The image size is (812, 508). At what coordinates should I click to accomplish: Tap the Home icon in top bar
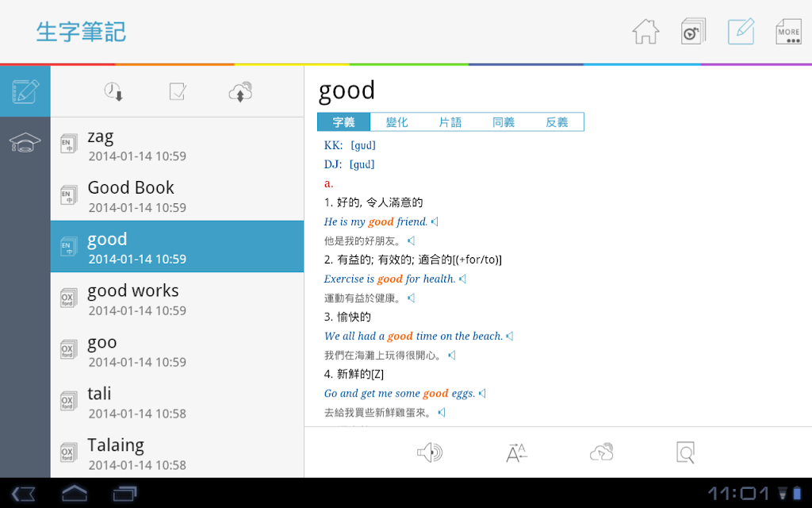pyautogui.click(x=645, y=32)
